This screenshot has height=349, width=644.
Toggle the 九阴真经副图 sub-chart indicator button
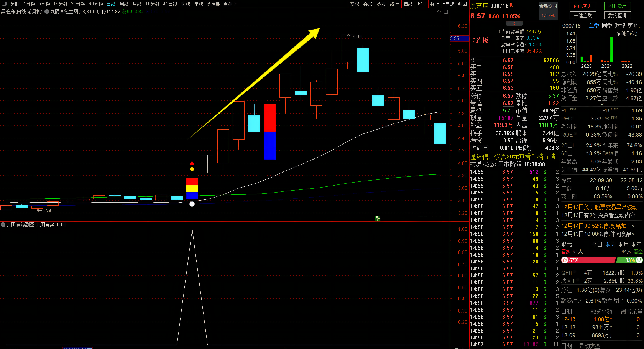pyautogui.click(x=3, y=225)
